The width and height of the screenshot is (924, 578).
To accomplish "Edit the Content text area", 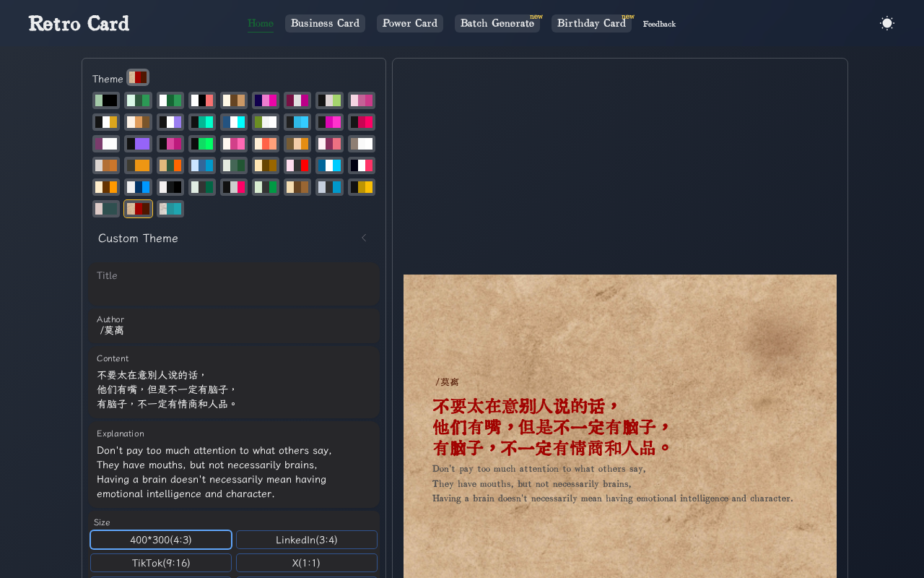I will click(x=234, y=382).
